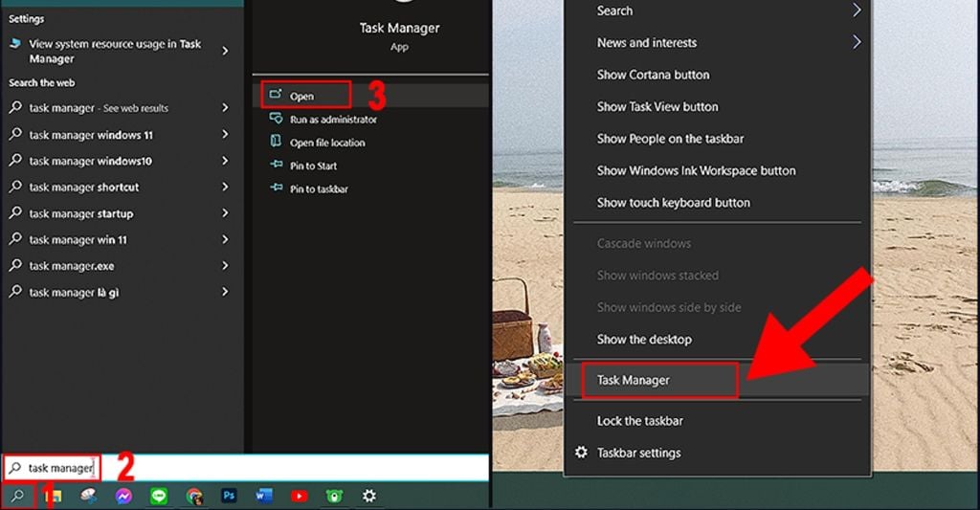Screen dimensions: 980x510
Task: Click Open for Task Manager app
Action: [x=301, y=96]
